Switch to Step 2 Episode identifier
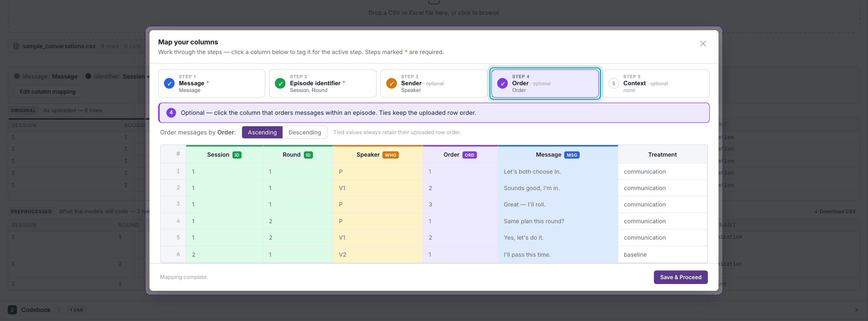Viewport: 868px width, 321px height. pos(322,83)
